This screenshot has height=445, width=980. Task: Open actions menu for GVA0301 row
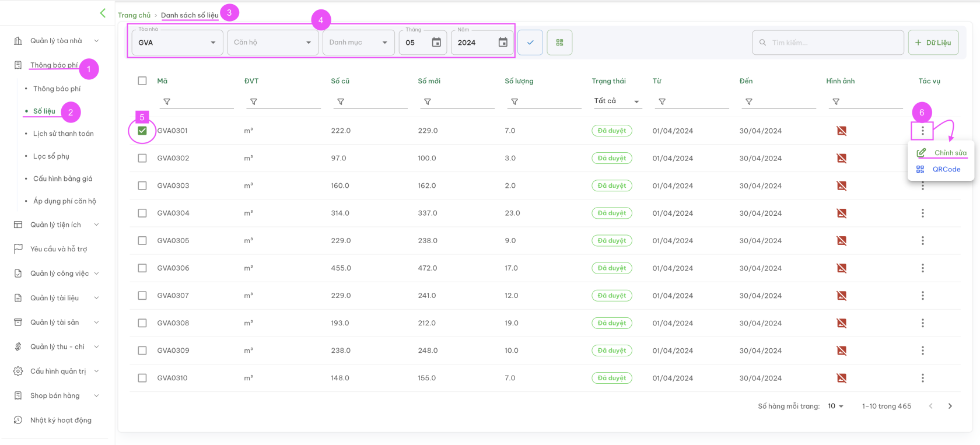[x=923, y=131]
